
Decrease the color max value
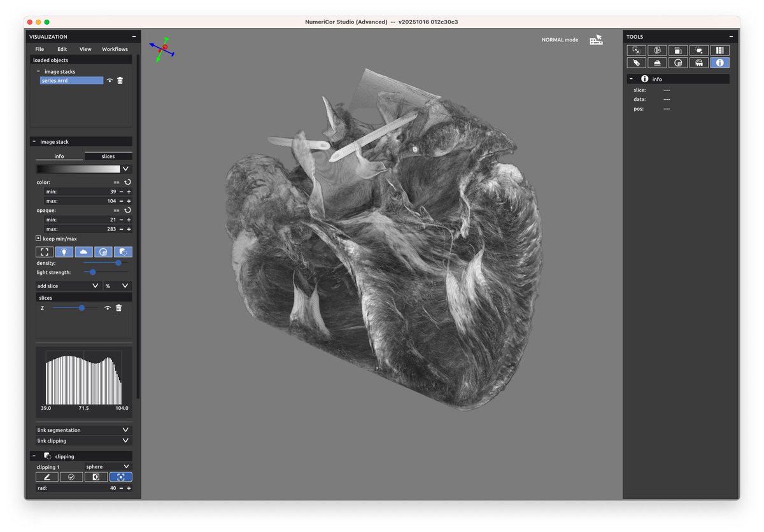(121, 201)
